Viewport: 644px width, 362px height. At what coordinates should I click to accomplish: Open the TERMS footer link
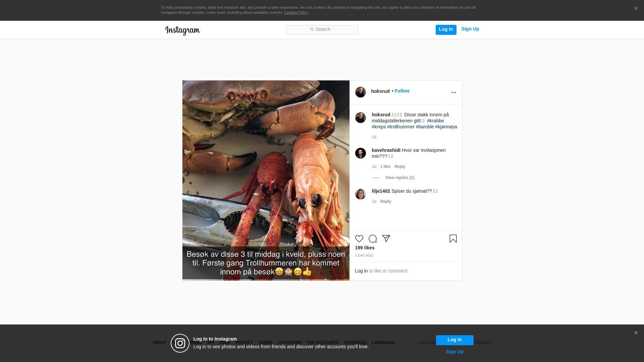tap(265, 343)
